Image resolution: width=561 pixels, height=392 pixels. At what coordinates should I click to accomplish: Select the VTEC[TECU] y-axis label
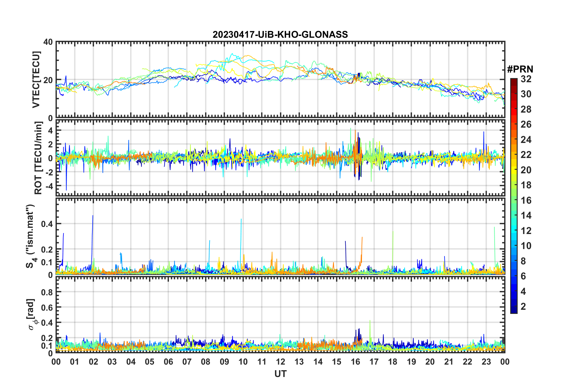pyautogui.click(x=36, y=80)
